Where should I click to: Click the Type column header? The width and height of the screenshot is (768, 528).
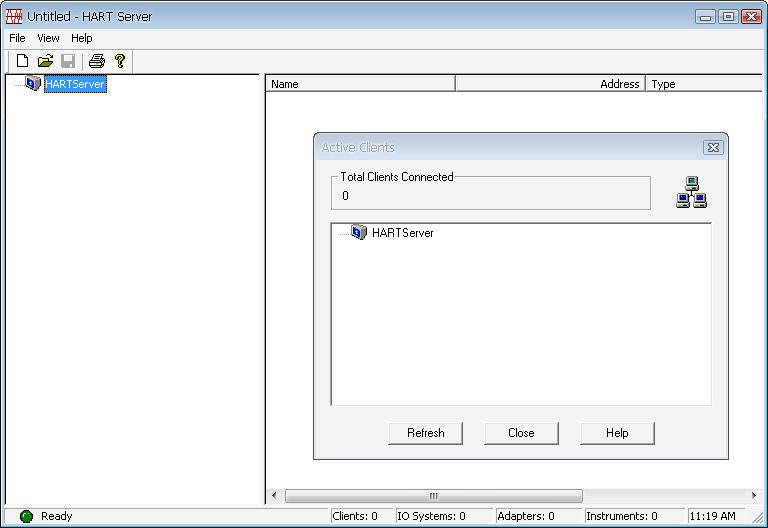704,84
